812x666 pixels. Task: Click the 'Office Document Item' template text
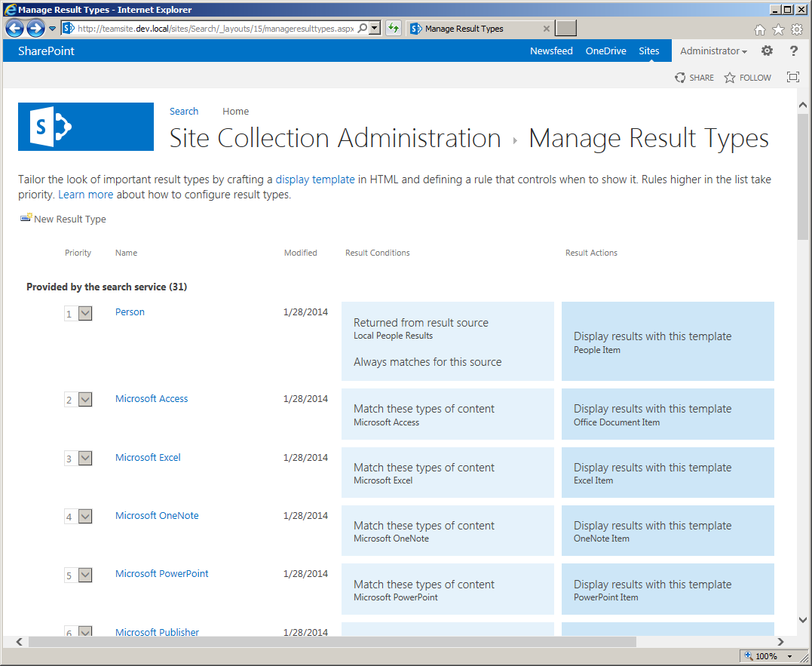click(x=617, y=422)
